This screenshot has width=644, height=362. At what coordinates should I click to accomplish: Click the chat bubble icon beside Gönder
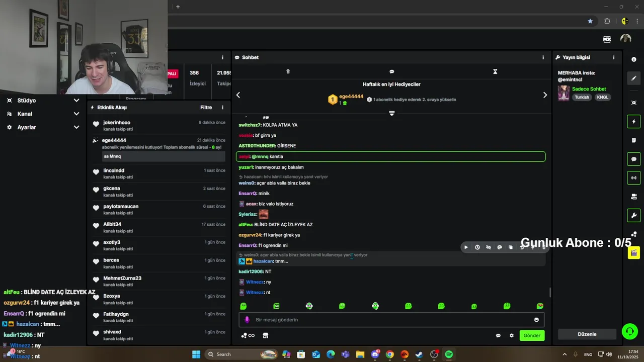[498, 335]
